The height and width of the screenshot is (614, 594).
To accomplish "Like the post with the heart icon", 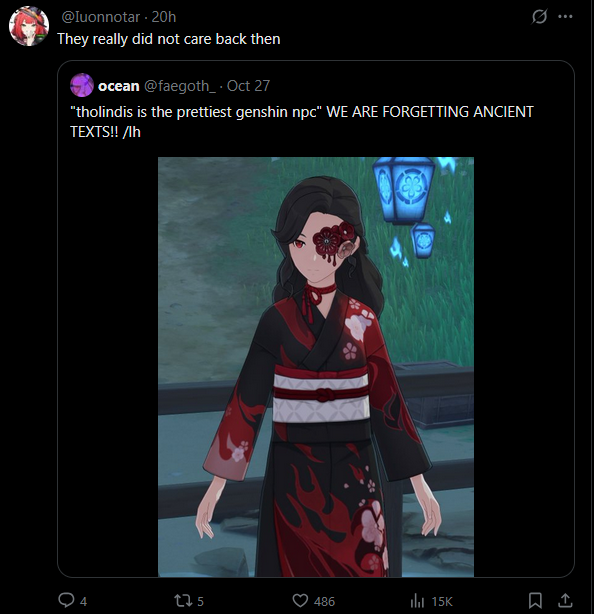I will (300, 600).
